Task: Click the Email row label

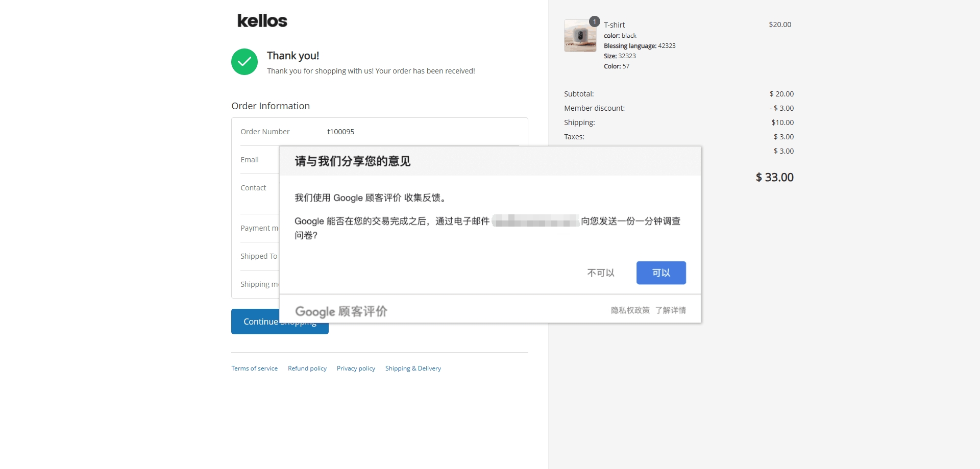Action: pos(250,160)
